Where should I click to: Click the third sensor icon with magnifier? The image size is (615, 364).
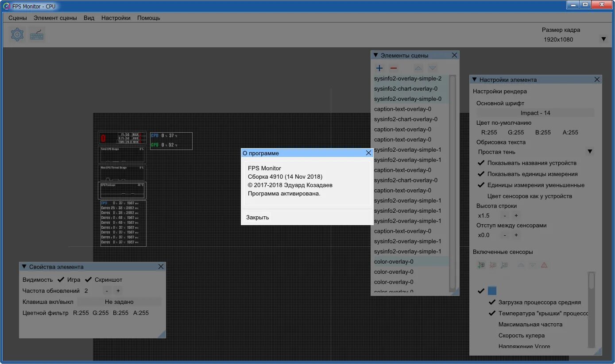(x=504, y=265)
